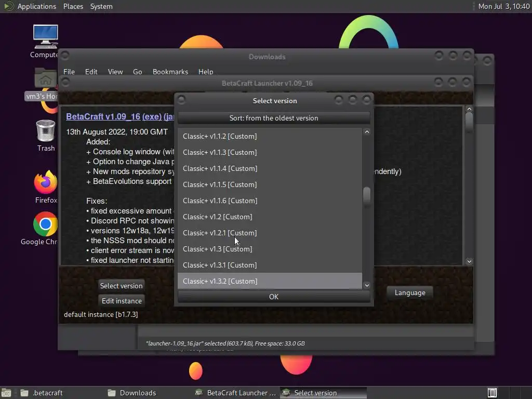This screenshot has height=399, width=532.
Task: Click the MATE logo beside Applications
Action: coord(8,6)
